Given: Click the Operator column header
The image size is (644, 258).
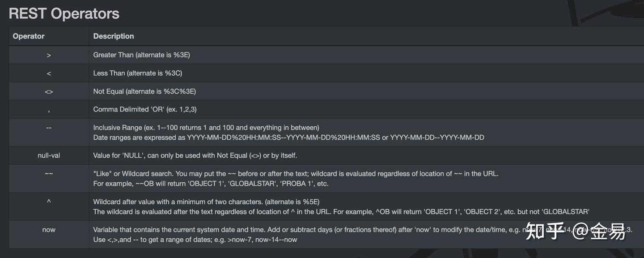Looking at the screenshot, I should pos(29,36).
